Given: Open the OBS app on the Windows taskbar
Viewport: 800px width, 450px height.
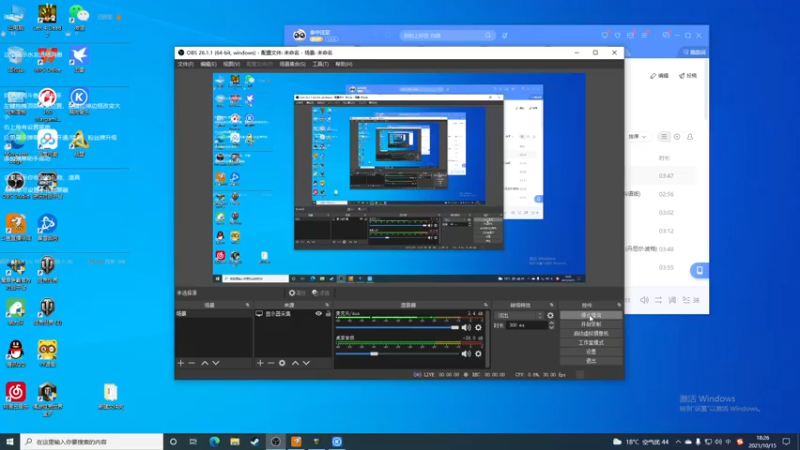Looking at the screenshot, I should click(276, 442).
